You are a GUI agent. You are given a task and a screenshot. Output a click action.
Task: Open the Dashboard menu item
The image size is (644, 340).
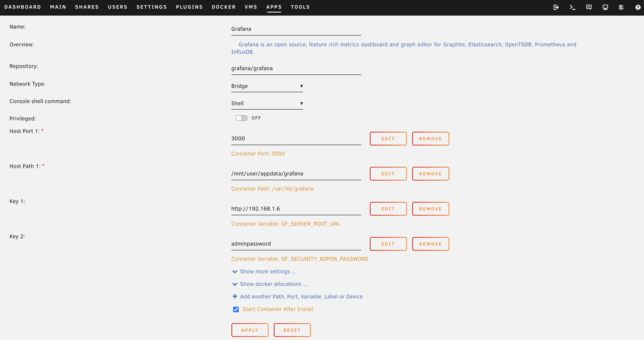(22, 7)
